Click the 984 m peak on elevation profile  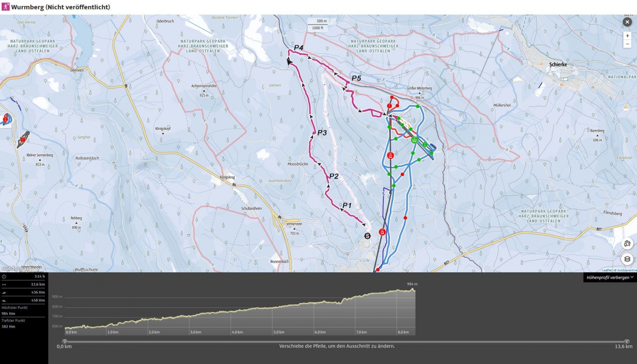coord(412,289)
